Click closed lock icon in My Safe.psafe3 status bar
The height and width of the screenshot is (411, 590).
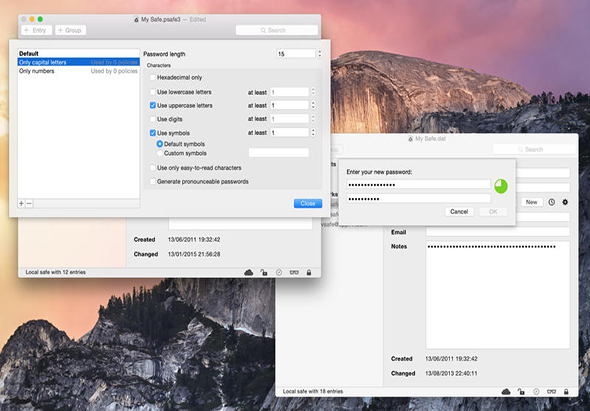tap(309, 272)
